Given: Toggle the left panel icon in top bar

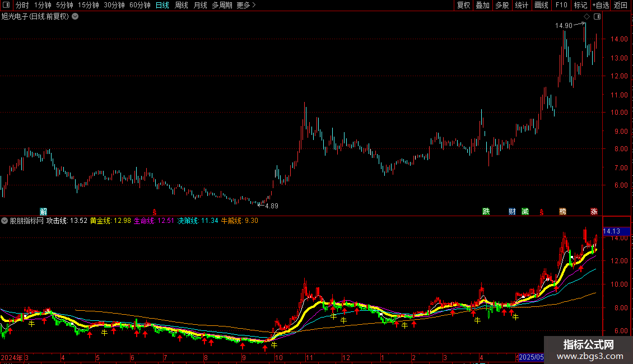Looking at the screenshot, I should pos(6,5).
